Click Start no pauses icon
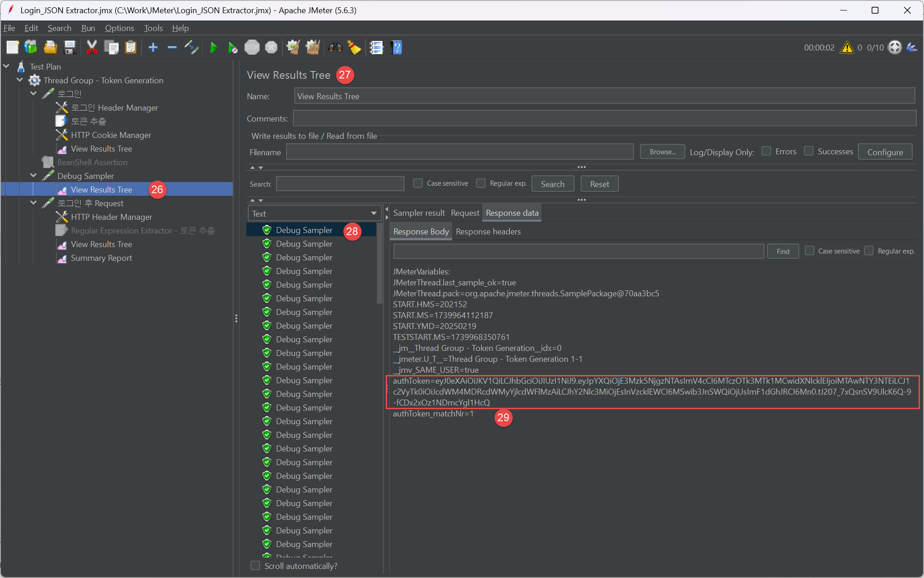This screenshot has width=924, height=578. pyautogui.click(x=233, y=47)
